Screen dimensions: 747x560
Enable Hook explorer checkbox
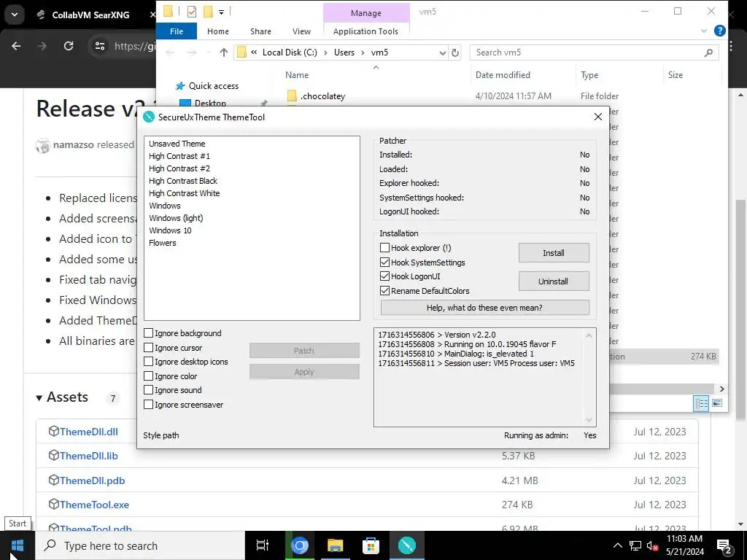coord(384,248)
